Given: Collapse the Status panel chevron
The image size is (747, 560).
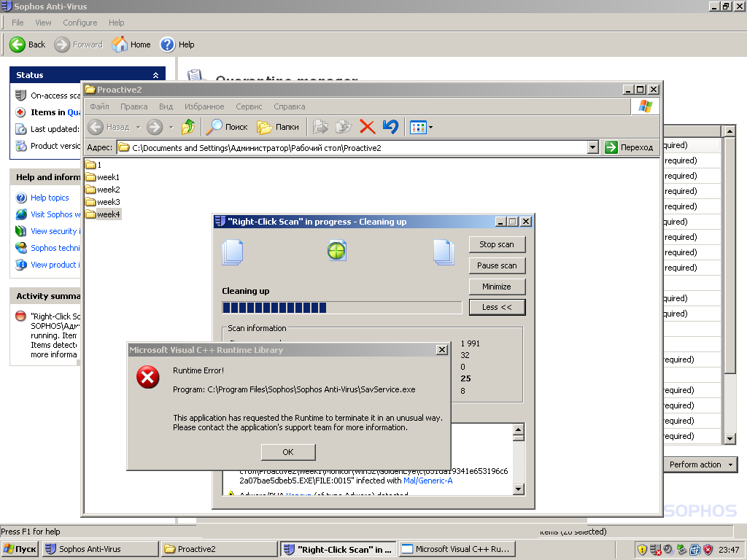Looking at the screenshot, I should tap(155, 75).
